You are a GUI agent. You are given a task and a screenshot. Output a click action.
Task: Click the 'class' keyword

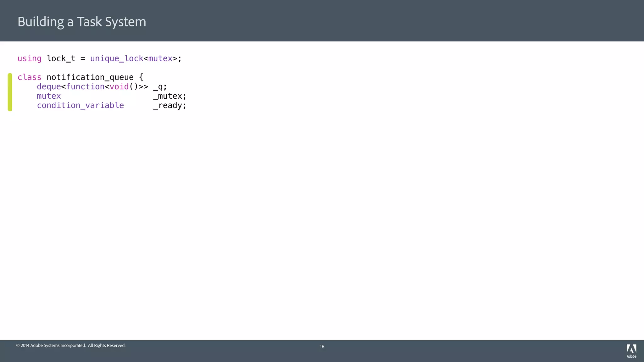[x=29, y=77]
